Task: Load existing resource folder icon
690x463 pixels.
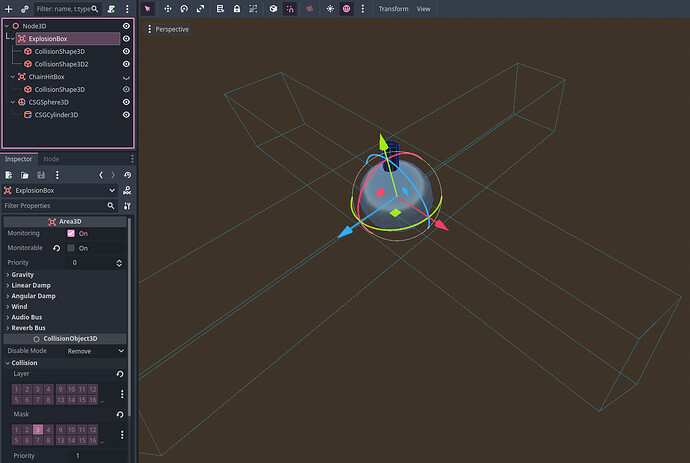Action: click(x=25, y=175)
